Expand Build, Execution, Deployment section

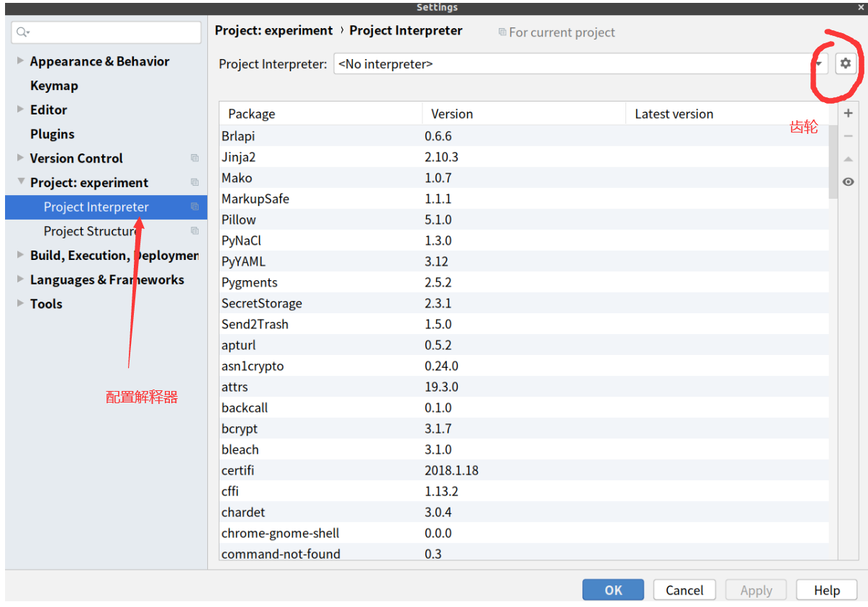coord(20,255)
